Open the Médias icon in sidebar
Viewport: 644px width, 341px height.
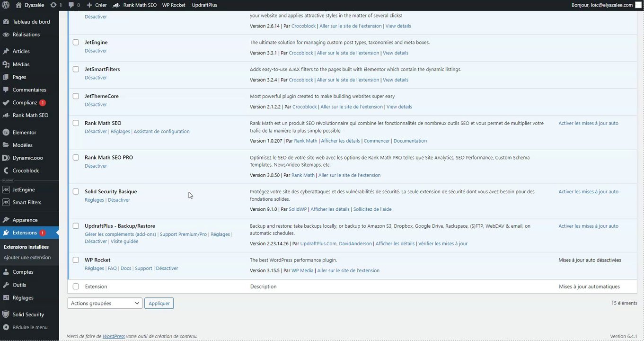(x=6, y=64)
